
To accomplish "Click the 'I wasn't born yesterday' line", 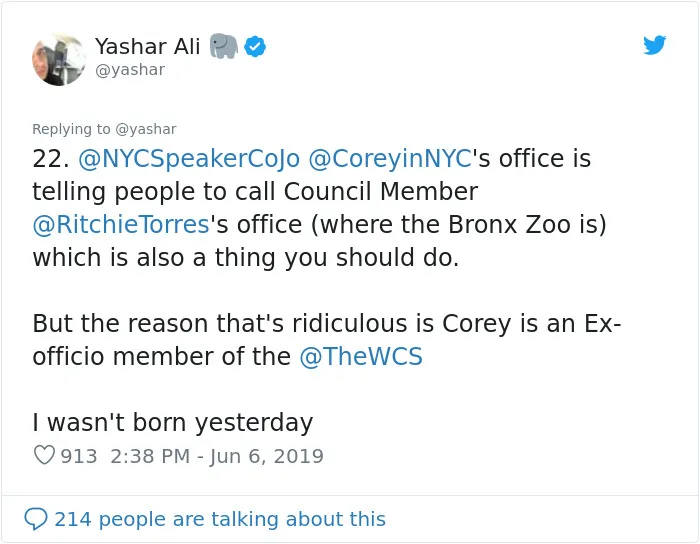I will (173, 423).
